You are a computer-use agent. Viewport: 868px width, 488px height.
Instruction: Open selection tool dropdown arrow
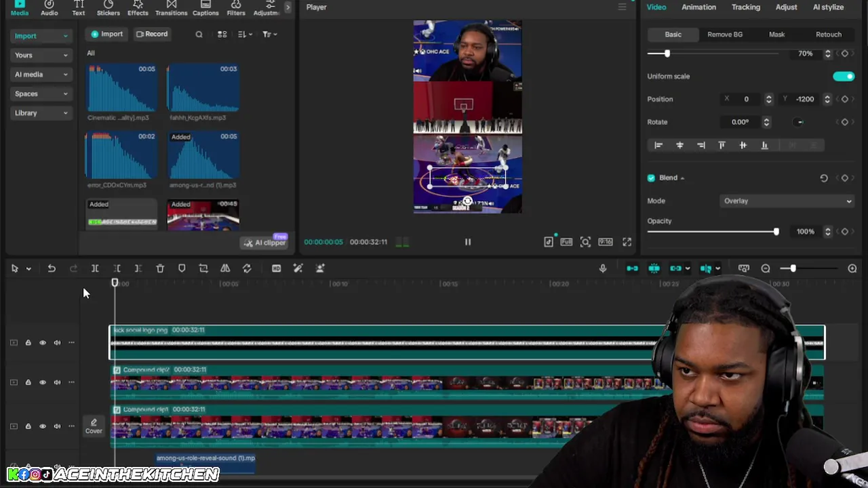tap(28, 269)
